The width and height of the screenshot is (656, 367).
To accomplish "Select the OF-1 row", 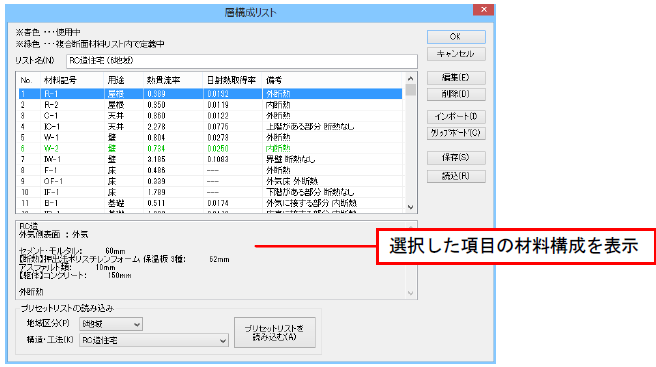I will click(x=210, y=181).
